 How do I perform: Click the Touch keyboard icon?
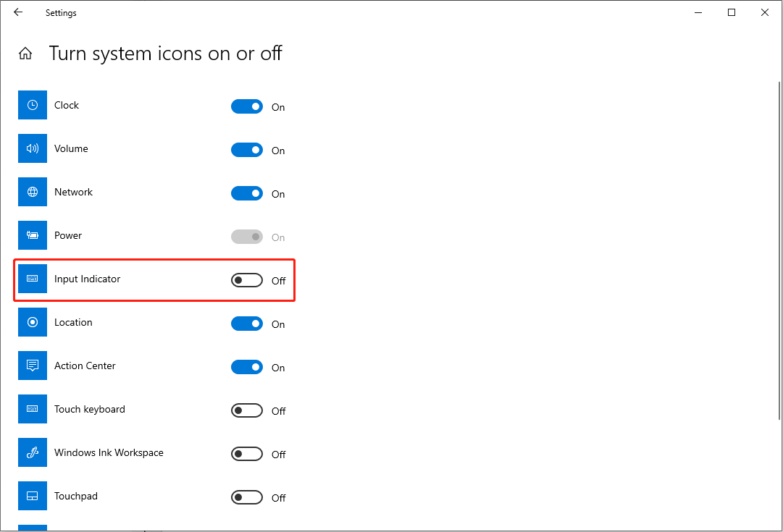32,409
